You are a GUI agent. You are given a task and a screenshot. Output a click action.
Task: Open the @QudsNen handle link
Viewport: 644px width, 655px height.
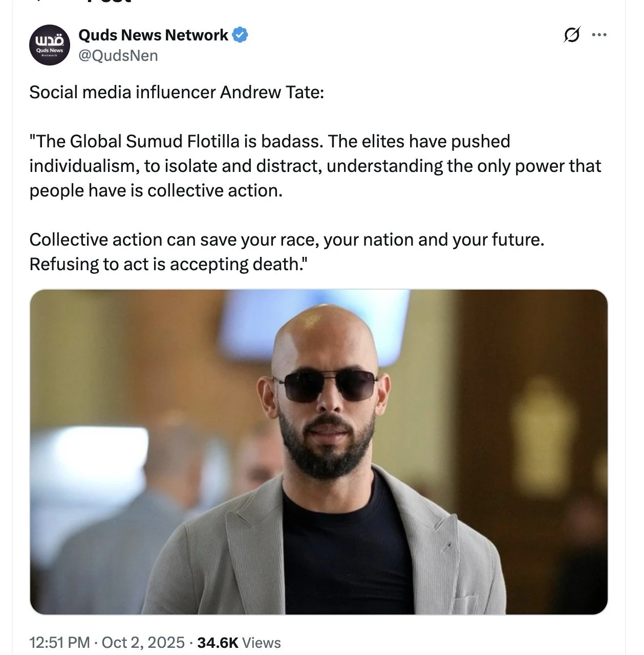point(118,55)
